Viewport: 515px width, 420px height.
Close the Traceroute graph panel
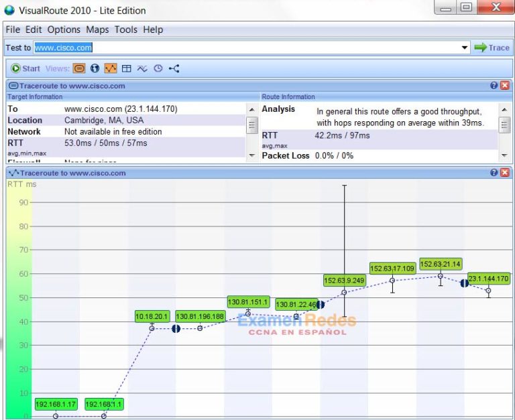point(504,173)
